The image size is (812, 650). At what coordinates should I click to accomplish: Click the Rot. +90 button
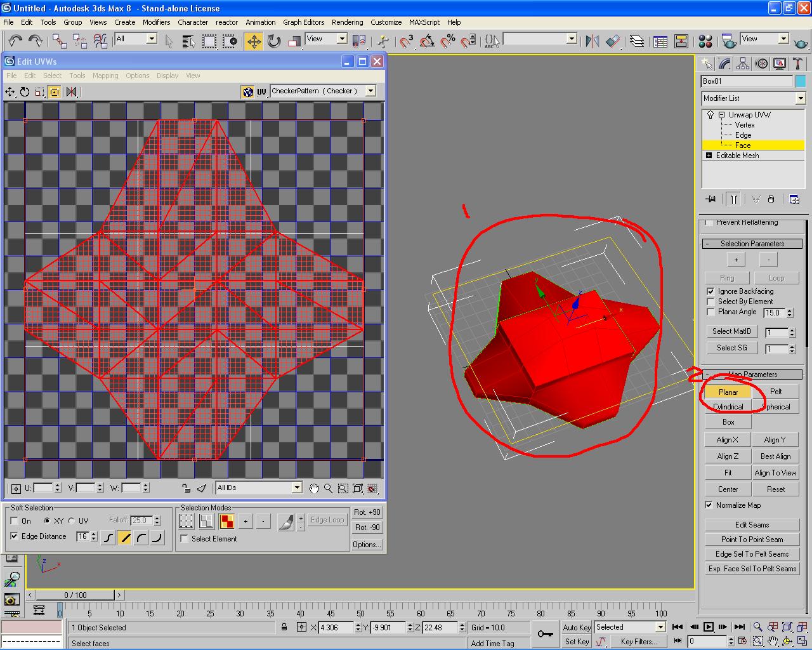tap(367, 512)
